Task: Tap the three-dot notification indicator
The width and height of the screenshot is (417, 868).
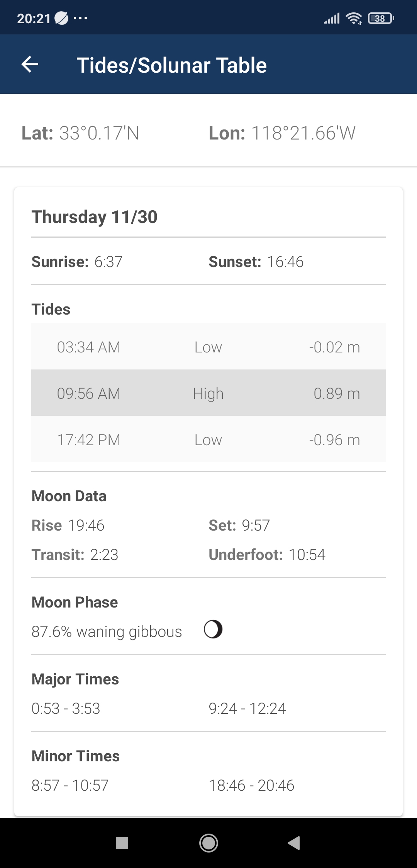Action: pos(80,18)
